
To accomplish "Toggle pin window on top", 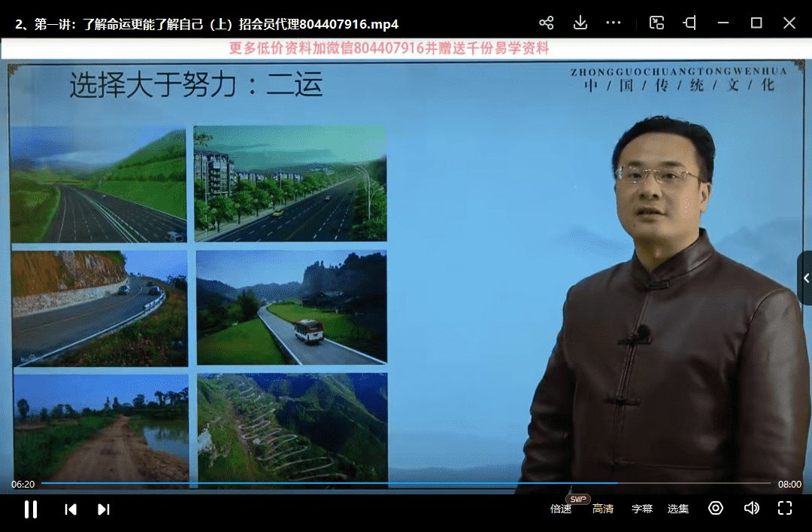I will coord(689,23).
